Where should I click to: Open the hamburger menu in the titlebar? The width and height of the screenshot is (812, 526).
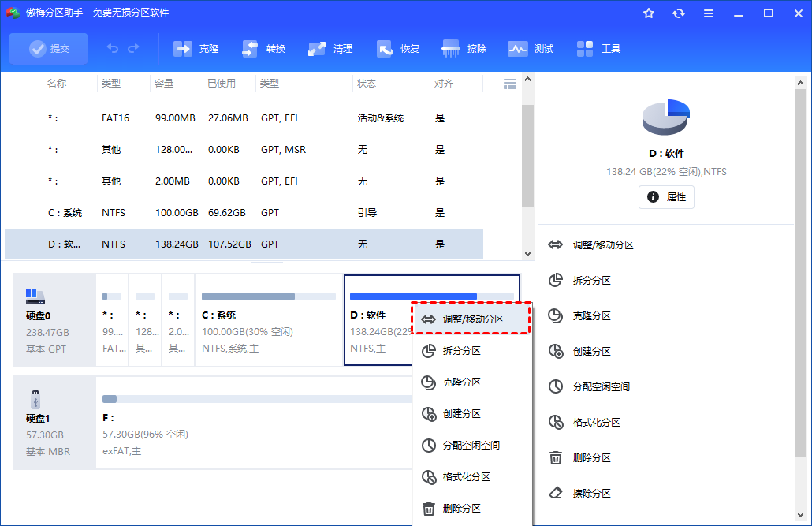click(708, 13)
